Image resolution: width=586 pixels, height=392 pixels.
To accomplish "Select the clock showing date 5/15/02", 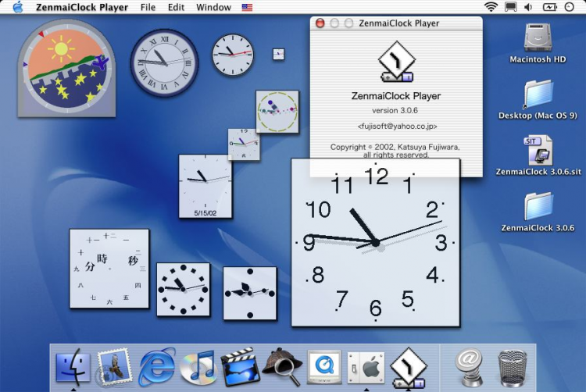I will (205, 186).
